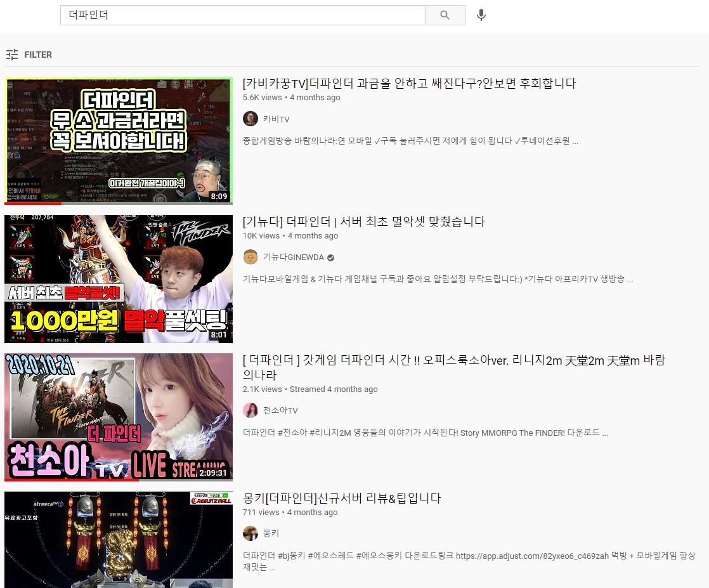Click the 8:01 duration badge
709x588 pixels.
[x=219, y=335]
